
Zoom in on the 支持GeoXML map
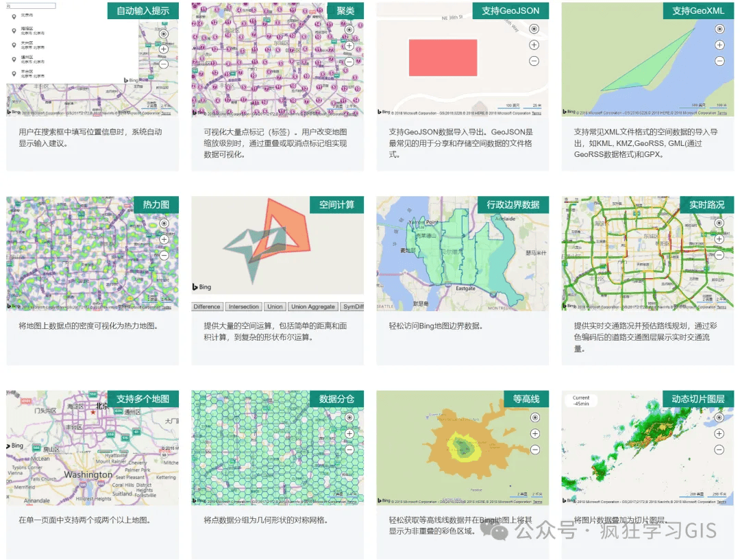click(x=719, y=45)
